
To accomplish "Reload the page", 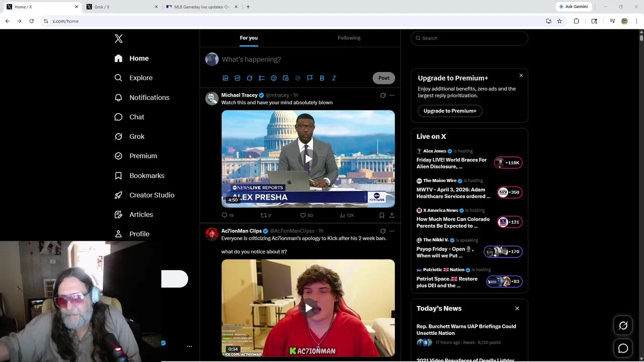I will click(31, 21).
